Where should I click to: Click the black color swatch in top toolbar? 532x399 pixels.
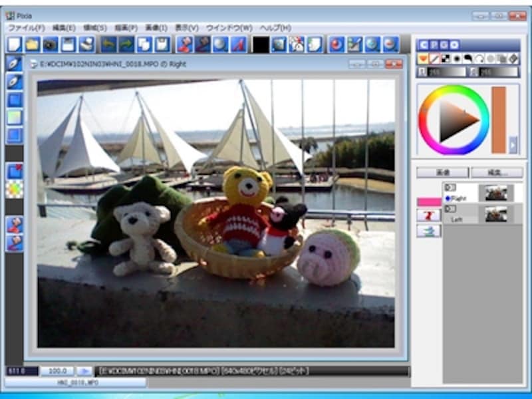[261, 45]
